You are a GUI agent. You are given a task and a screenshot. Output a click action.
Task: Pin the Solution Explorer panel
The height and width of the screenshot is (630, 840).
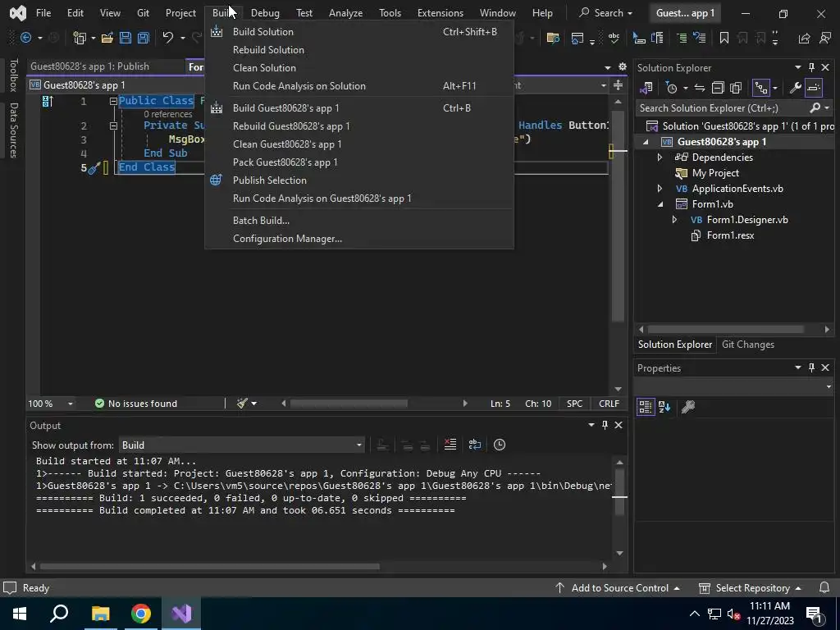tap(811, 67)
